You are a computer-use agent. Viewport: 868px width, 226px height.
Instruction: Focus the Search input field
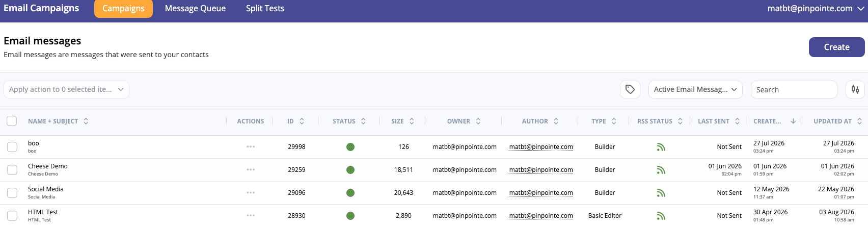(x=794, y=89)
